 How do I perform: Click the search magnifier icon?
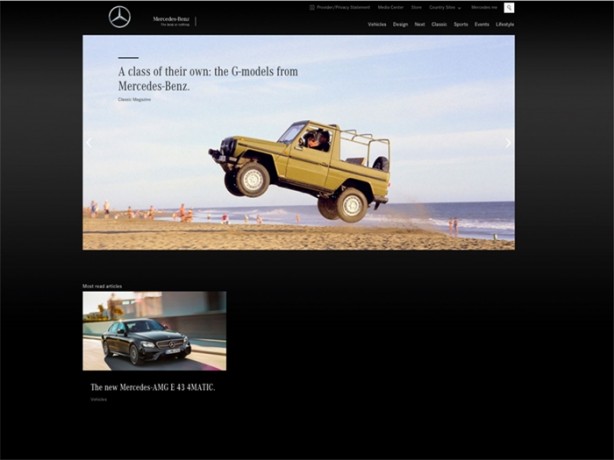click(508, 8)
